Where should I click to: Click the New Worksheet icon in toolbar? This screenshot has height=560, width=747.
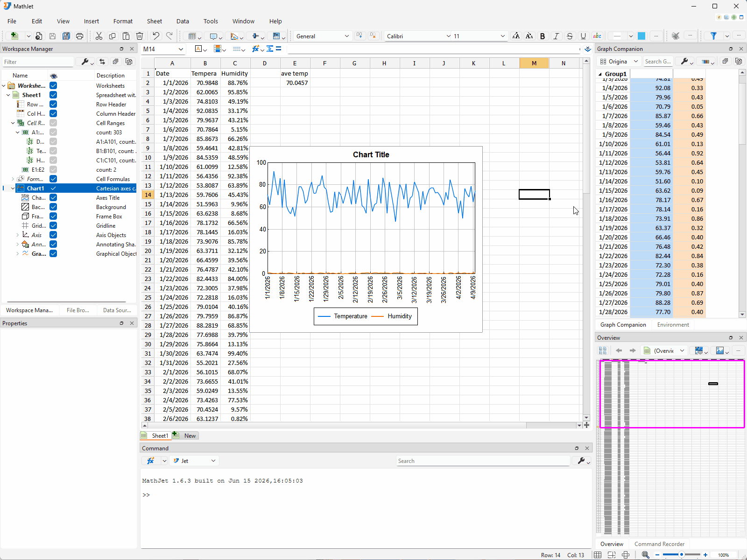pos(15,36)
